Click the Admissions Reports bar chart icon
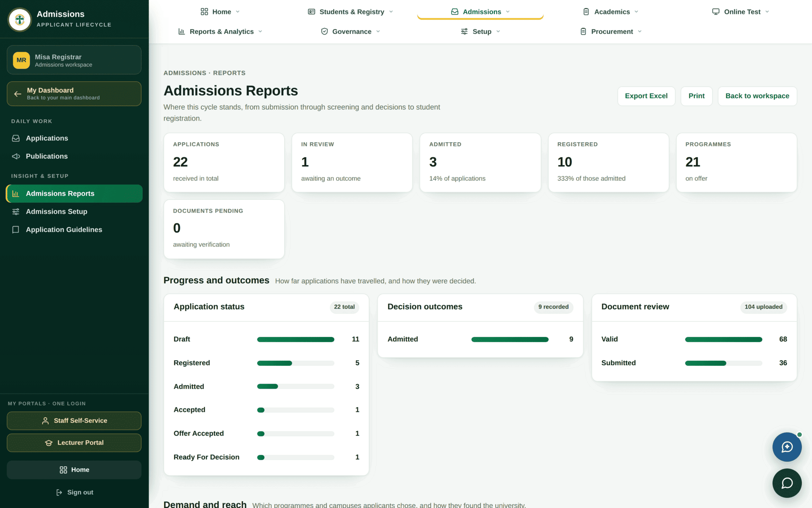812x508 pixels. click(16, 193)
